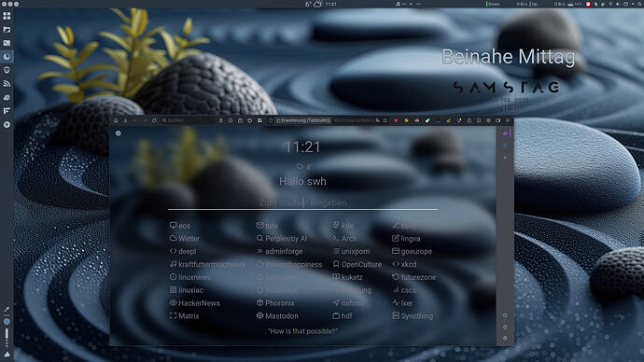
Task: Open the file manager folder icon in the dock
Action: (7, 30)
